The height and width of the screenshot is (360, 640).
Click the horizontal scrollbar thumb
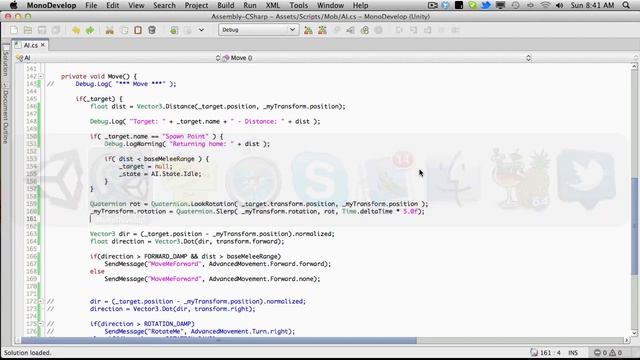point(219,340)
